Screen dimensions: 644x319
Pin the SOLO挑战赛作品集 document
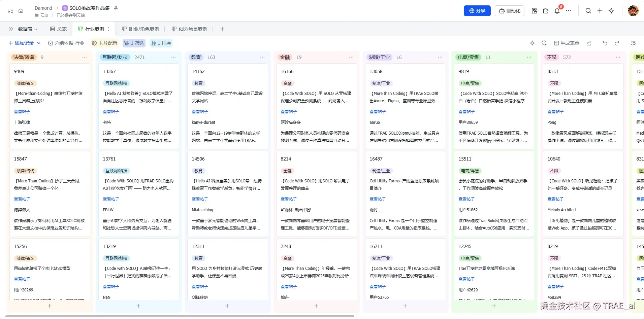point(116,8)
